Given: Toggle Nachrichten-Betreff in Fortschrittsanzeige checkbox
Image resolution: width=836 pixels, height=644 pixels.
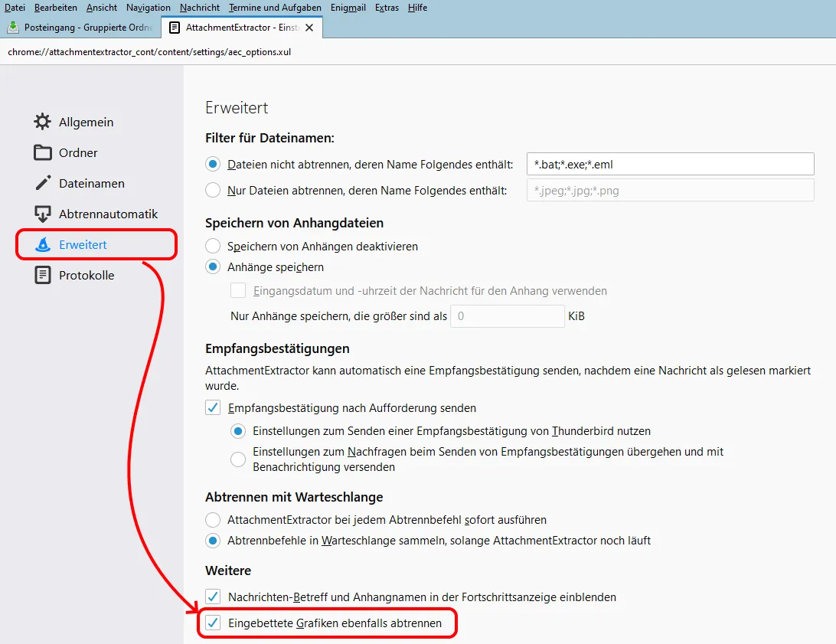Looking at the screenshot, I should click(213, 597).
